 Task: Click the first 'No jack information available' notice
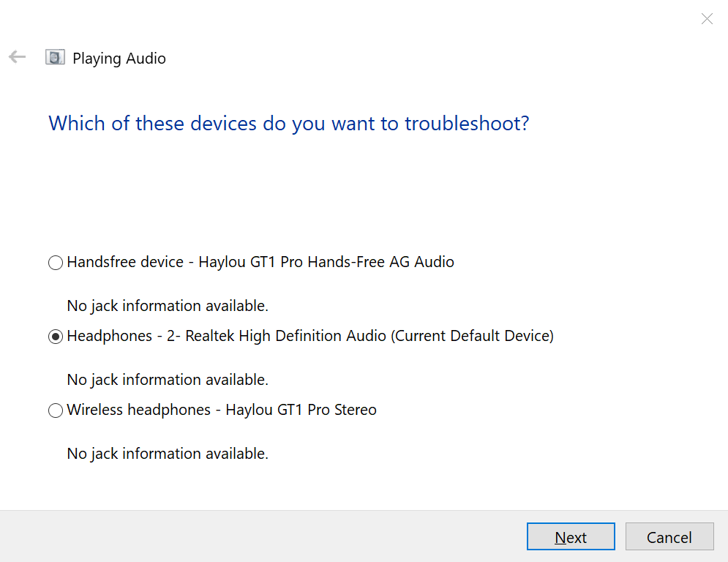click(x=167, y=306)
